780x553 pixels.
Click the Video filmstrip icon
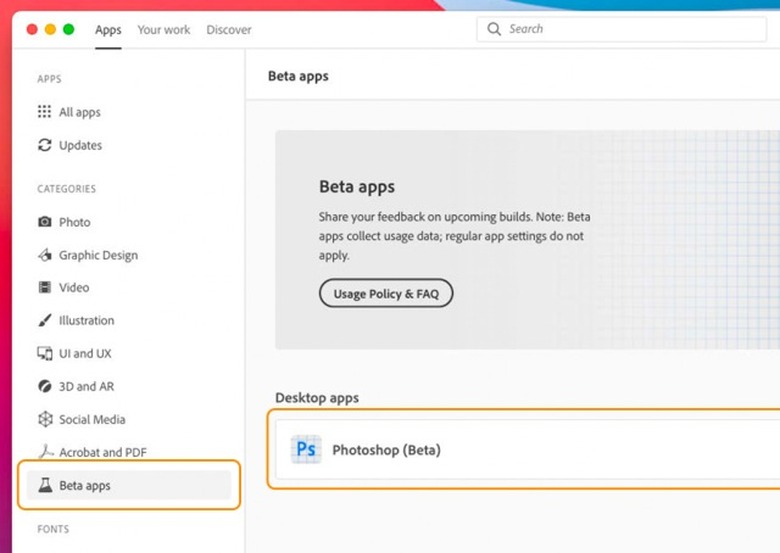pos(44,288)
